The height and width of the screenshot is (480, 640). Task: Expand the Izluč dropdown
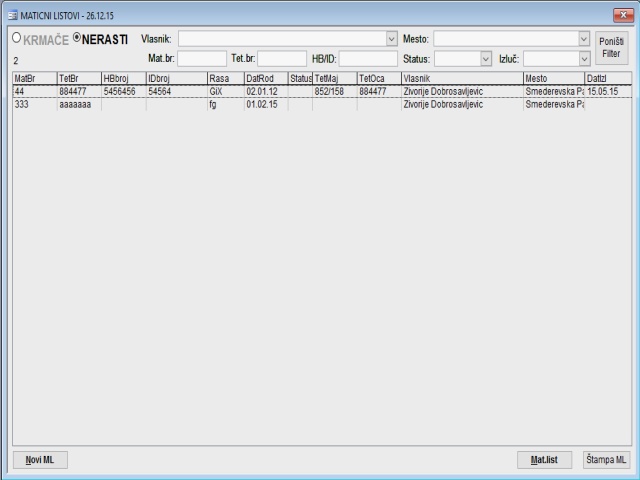click(584, 59)
